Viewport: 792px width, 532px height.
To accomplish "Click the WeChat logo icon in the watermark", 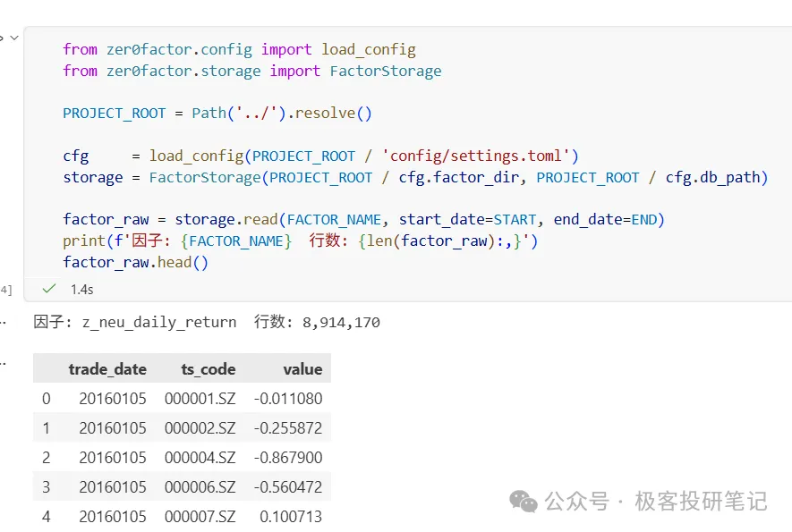I will (524, 502).
